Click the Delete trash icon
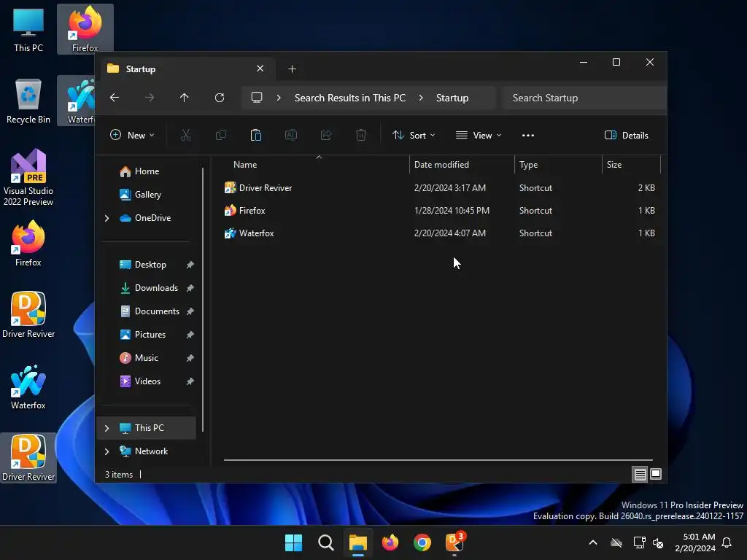The width and height of the screenshot is (747, 560). pyautogui.click(x=361, y=135)
